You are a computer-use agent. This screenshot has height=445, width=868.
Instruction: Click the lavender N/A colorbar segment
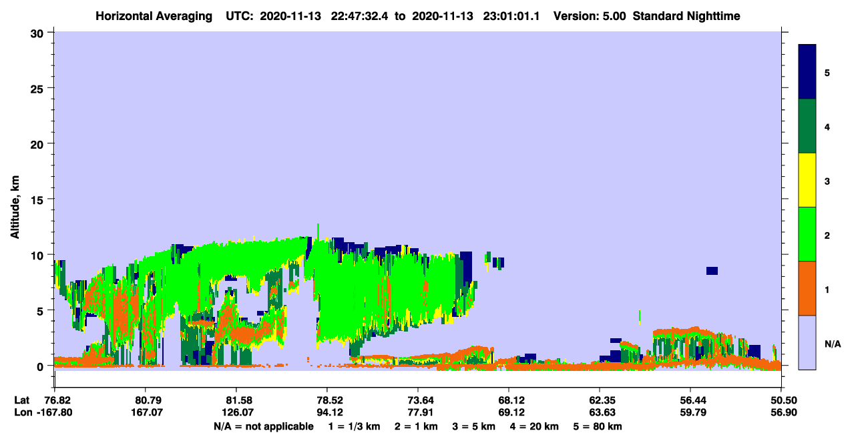click(x=807, y=342)
